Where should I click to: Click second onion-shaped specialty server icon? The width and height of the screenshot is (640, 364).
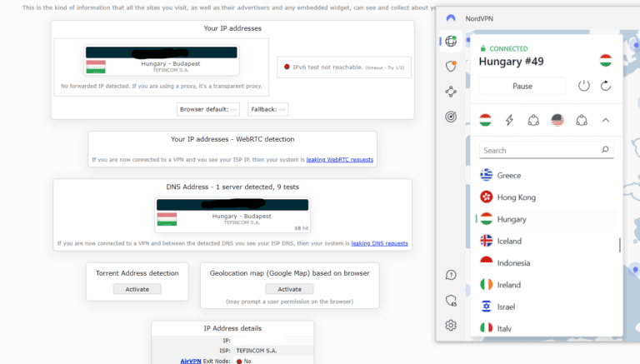click(582, 120)
